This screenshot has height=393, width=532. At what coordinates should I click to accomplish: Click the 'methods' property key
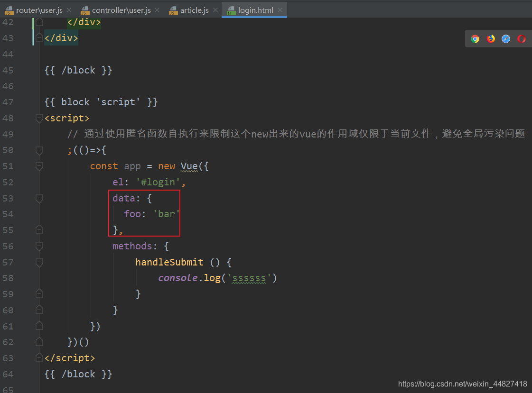[132, 247]
